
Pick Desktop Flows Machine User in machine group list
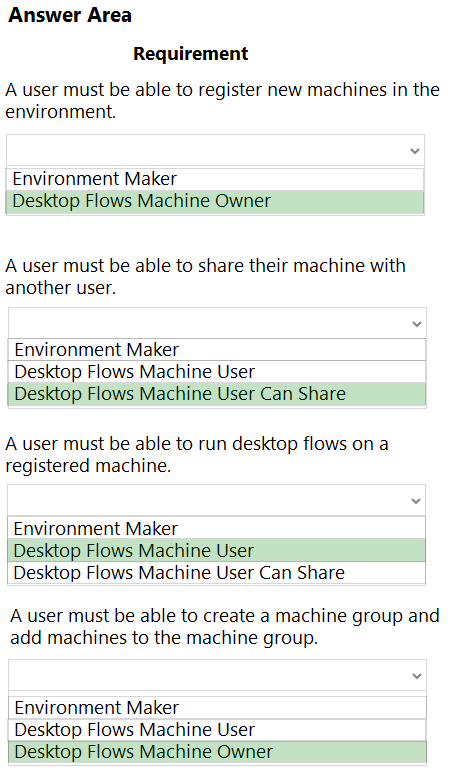click(217, 730)
